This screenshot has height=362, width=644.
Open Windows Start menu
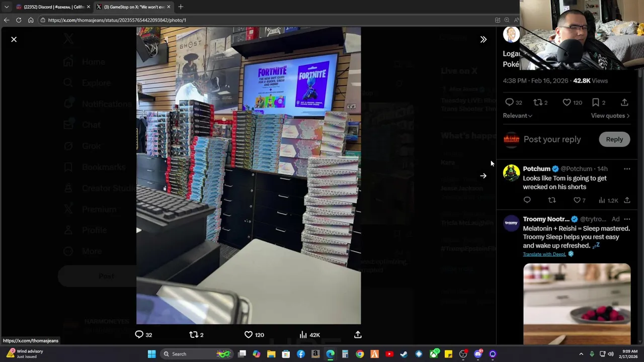[x=151, y=354]
